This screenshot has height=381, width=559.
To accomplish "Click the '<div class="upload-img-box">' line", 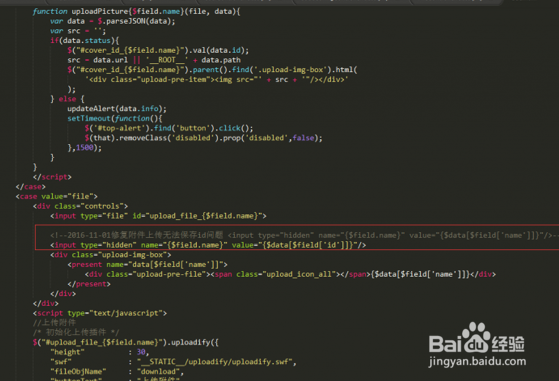I will click(x=111, y=255).
